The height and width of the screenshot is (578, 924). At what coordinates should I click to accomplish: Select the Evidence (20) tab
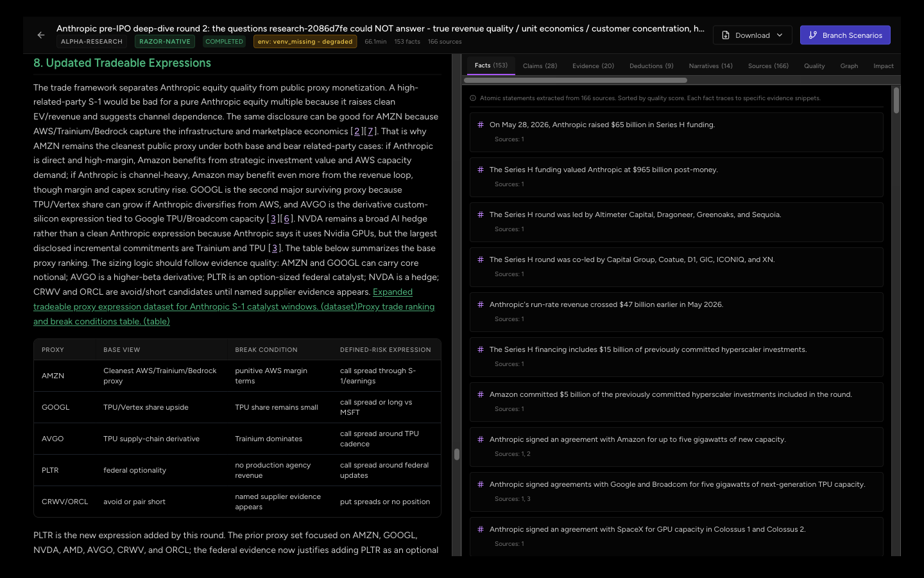click(x=593, y=66)
